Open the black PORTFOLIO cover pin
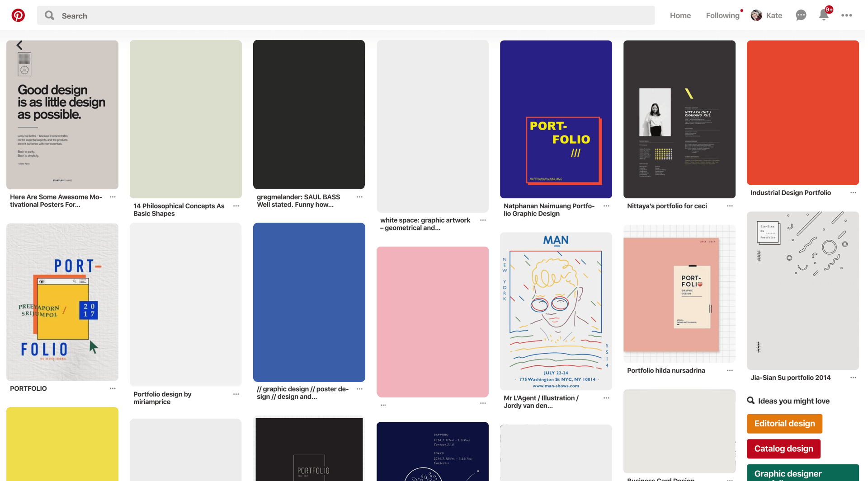Viewport: 868px width, 481px height. click(309, 449)
